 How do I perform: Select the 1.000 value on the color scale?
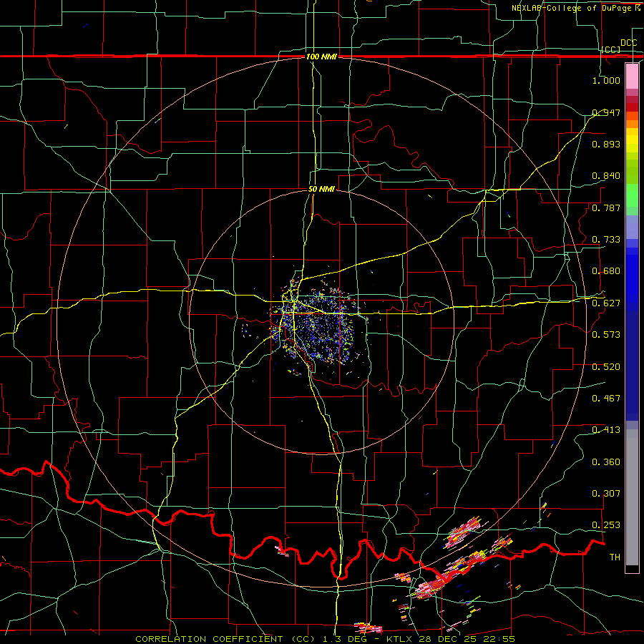(606, 80)
